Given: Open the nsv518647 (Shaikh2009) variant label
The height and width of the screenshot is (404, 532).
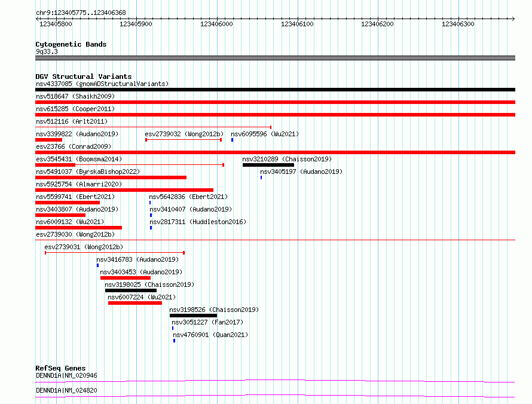Looking at the screenshot, I should [x=75, y=96].
